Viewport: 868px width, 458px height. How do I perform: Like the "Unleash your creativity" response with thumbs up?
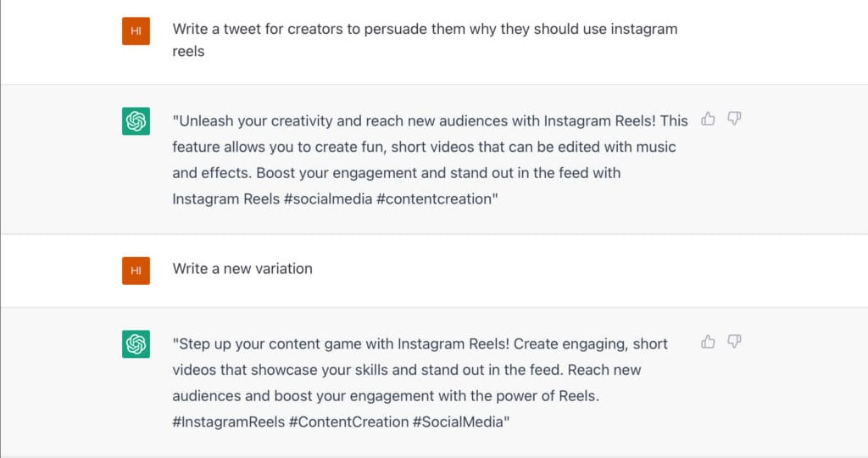[x=708, y=119]
